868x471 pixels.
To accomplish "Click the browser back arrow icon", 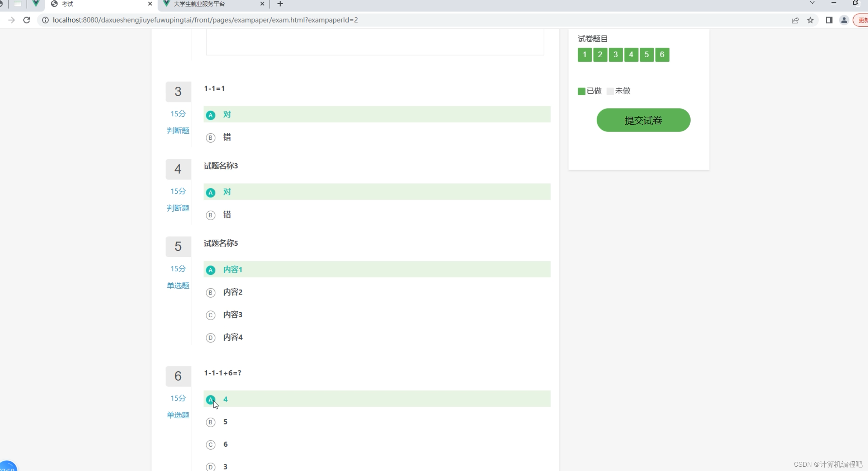I will (x=11, y=20).
